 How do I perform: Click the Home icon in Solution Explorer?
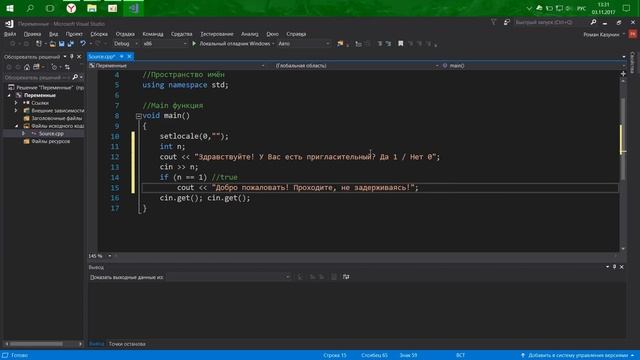[27, 67]
